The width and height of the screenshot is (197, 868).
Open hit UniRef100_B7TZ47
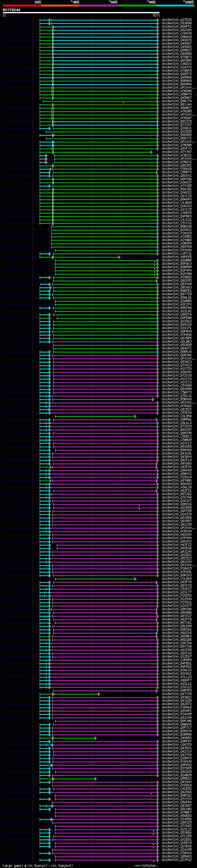pos(176,125)
